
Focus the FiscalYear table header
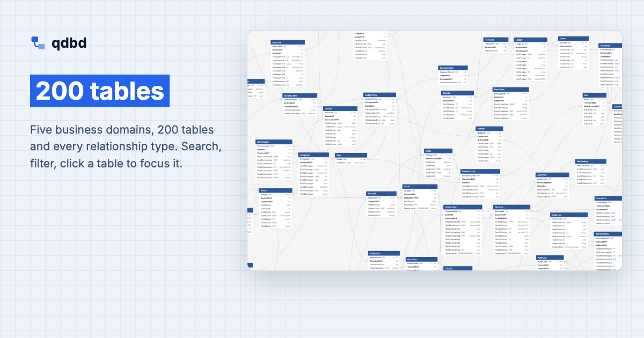pyautogui.click(x=422, y=260)
